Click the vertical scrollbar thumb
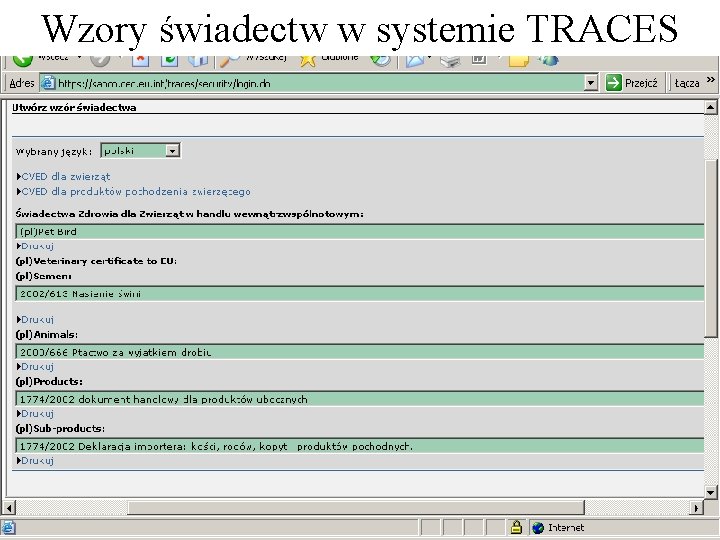This screenshot has width=720, height=540. coord(710,249)
